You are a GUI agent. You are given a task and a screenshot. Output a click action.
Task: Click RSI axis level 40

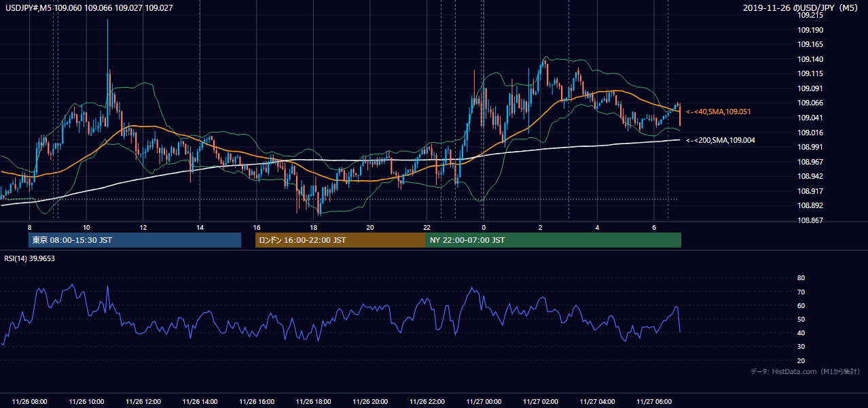(801, 333)
